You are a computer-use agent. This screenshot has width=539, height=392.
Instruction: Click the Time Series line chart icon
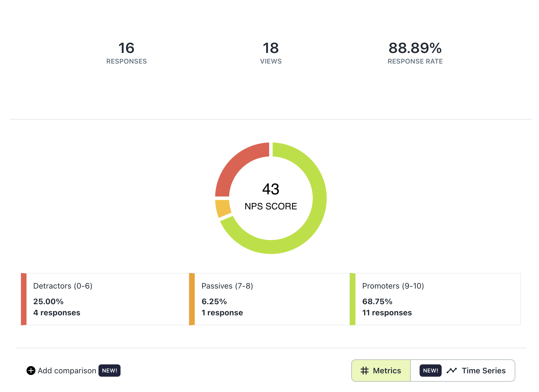(x=451, y=371)
